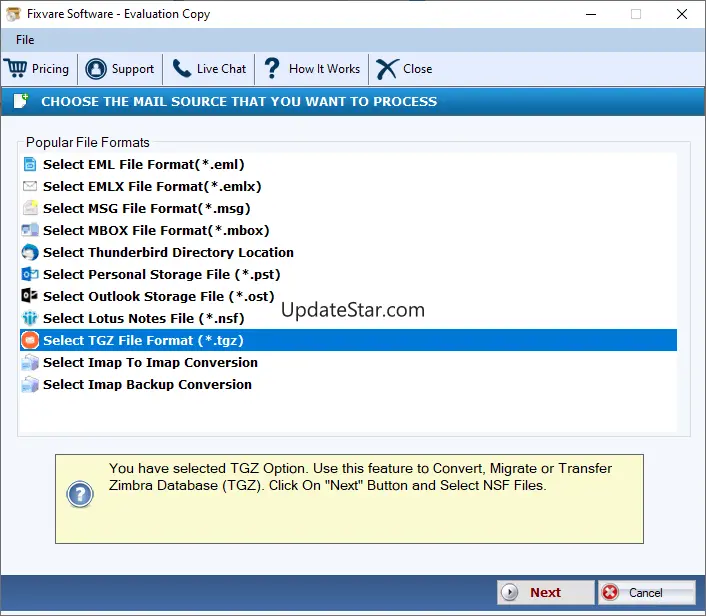Click the Imap Backup conversion icon

pyautogui.click(x=30, y=385)
